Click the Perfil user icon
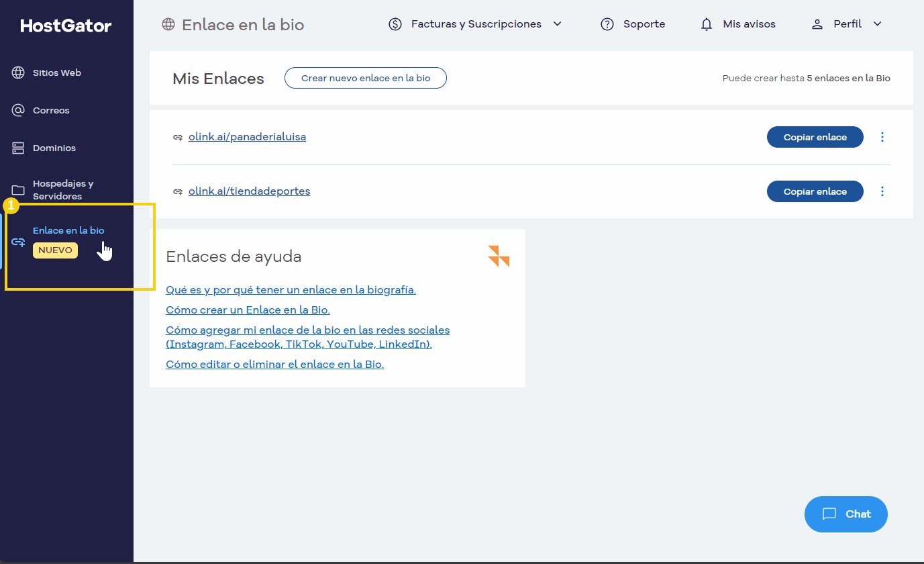 pyautogui.click(x=817, y=24)
